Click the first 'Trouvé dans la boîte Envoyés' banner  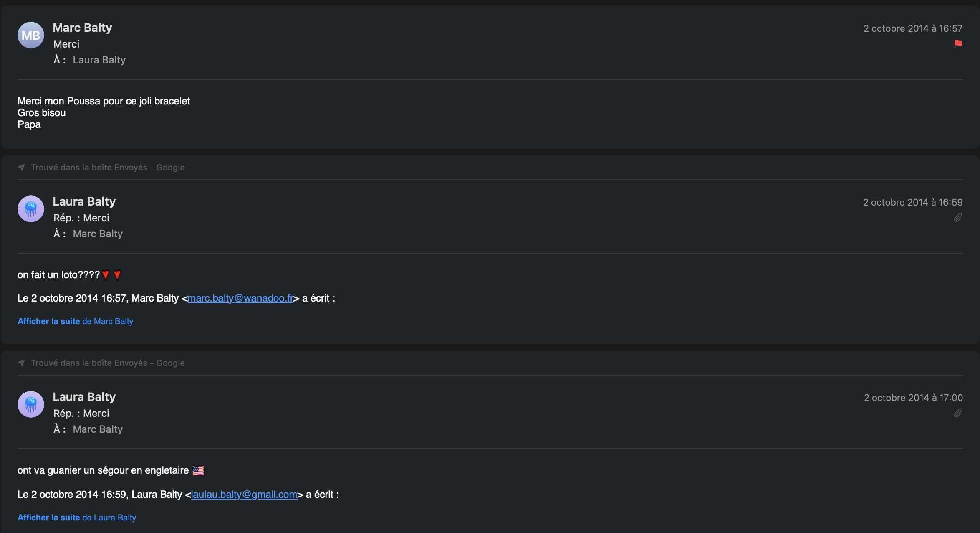point(108,168)
